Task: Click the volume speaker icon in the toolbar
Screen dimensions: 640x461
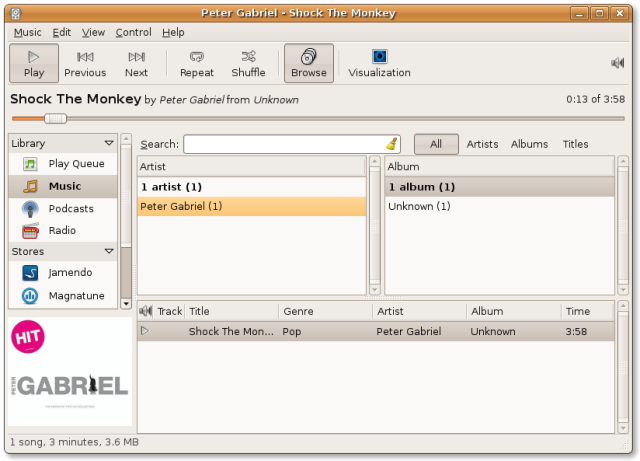Action: tap(618, 63)
